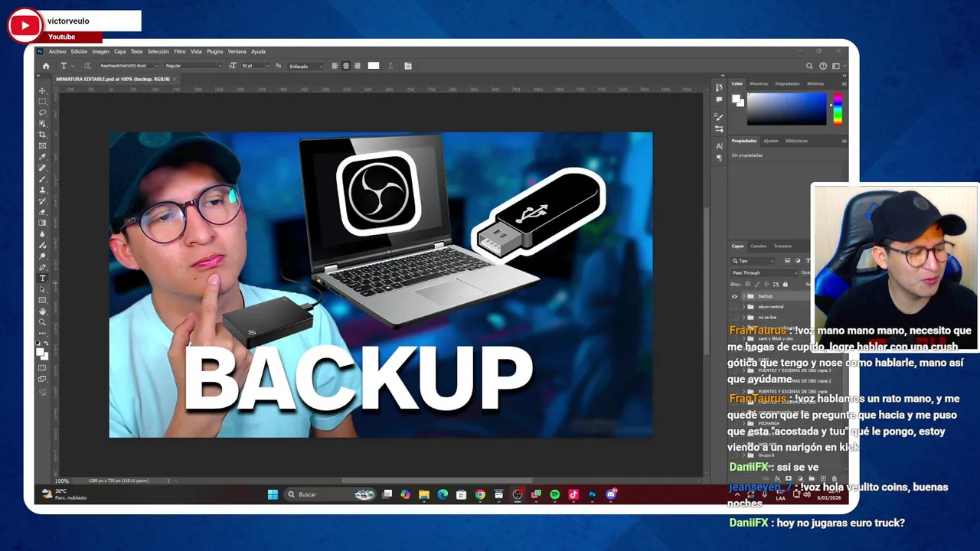The width and height of the screenshot is (980, 551).
Task: Open warped text icon in options bar
Action: (x=390, y=66)
